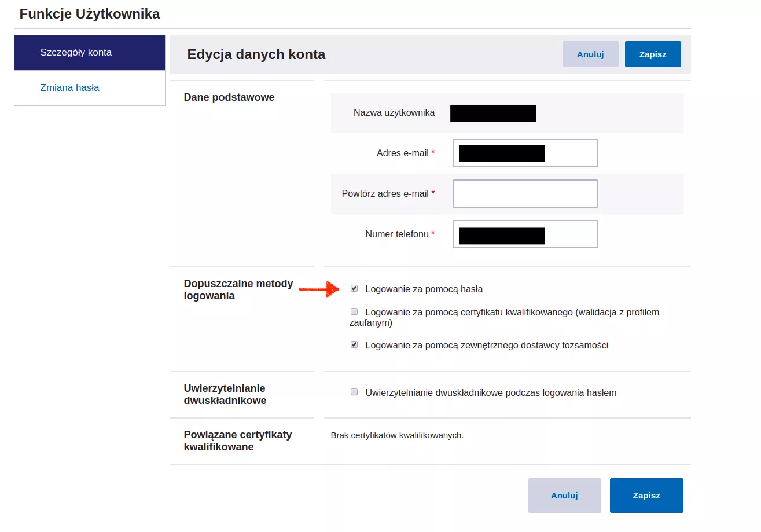Enable Uwierzytelnianie dwuskładnikowe checkbox
The image size is (761, 532).
[354, 392]
